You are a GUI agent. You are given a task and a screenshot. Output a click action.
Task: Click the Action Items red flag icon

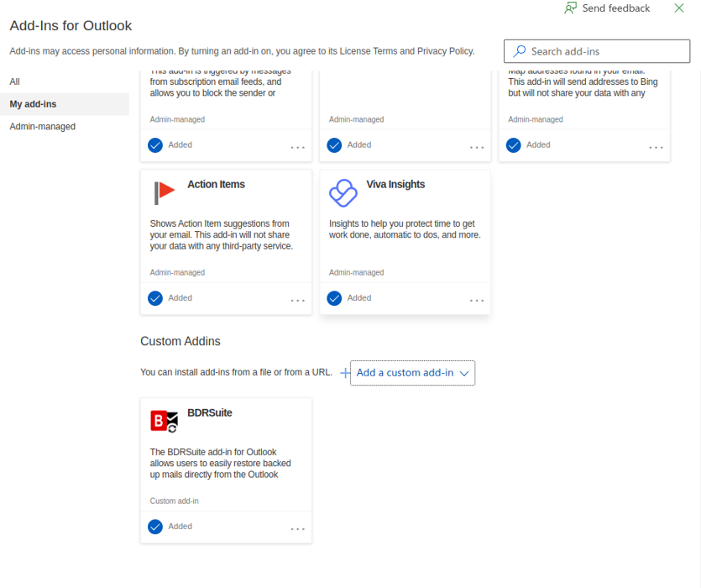pyautogui.click(x=164, y=193)
